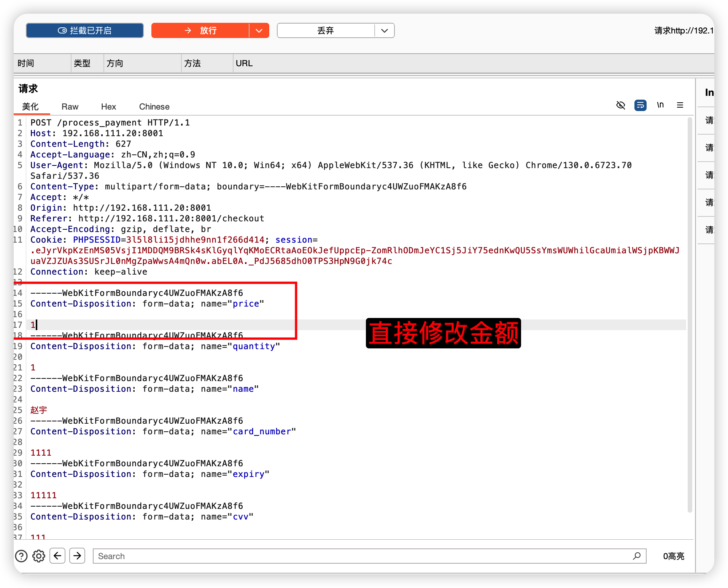Viewport: 728px width, 588px height.
Task: Expand the drop (丢弃) dropdown arrow
Action: pyautogui.click(x=385, y=30)
